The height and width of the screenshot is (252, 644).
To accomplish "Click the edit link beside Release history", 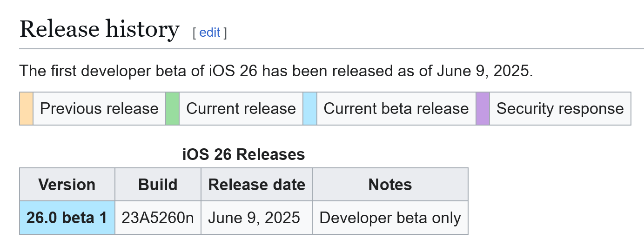I will 209,33.
